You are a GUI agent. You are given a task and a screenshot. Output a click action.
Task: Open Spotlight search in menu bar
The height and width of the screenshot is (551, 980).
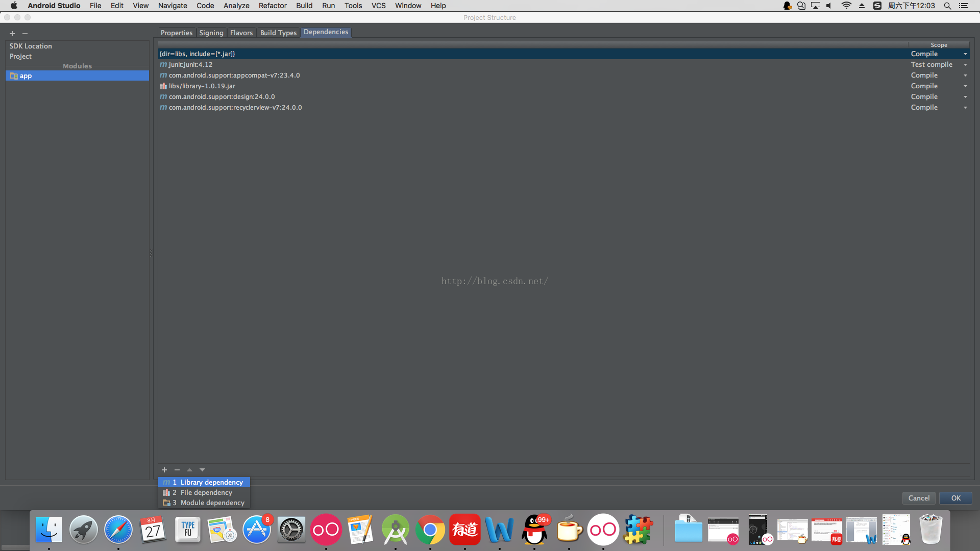pos(947,6)
